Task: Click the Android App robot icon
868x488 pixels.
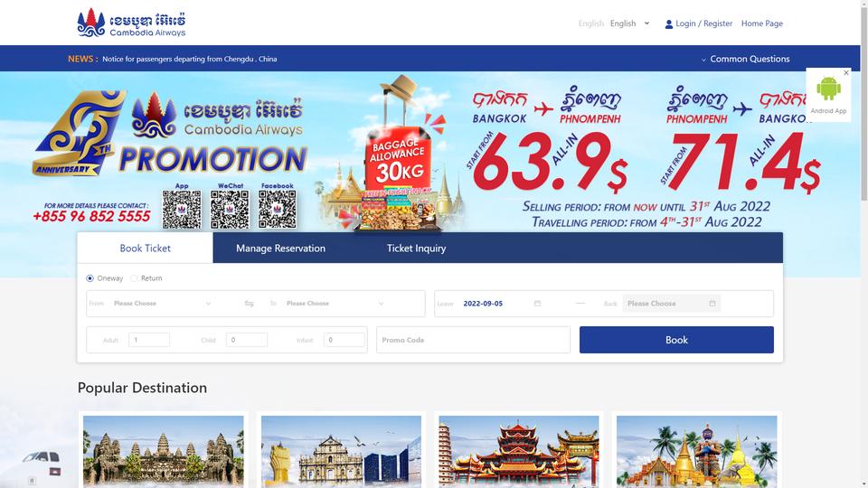Action: point(828,89)
